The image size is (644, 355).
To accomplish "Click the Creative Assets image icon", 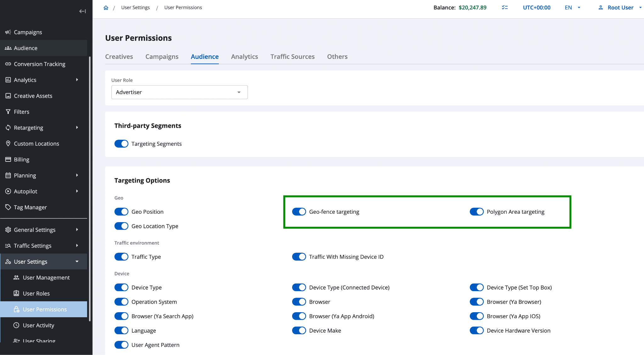I will pos(8,96).
